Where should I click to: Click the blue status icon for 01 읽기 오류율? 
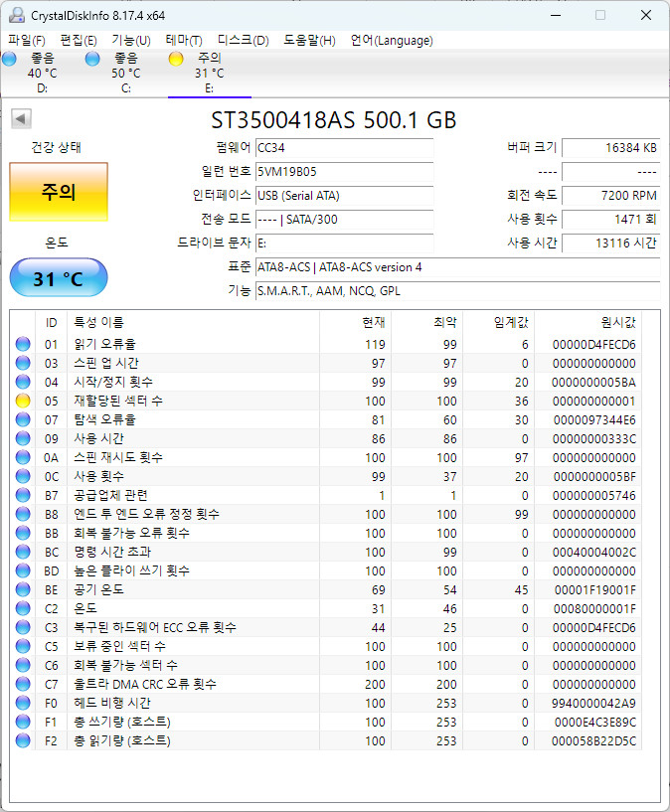[23, 344]
